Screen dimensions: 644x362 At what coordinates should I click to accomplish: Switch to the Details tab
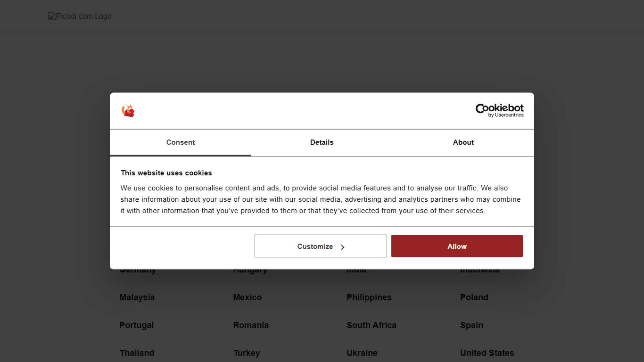322,142
